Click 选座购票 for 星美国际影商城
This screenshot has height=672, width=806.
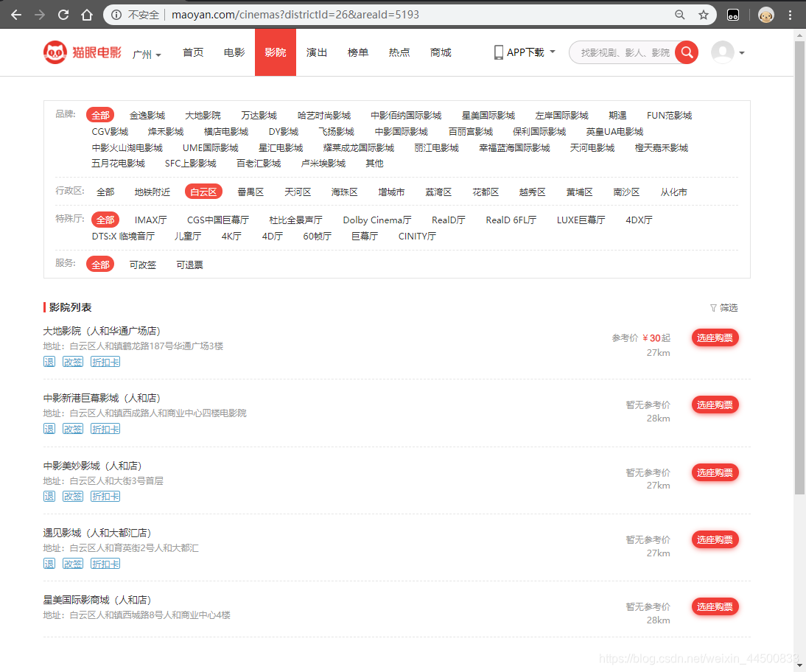tap(715, 606)
